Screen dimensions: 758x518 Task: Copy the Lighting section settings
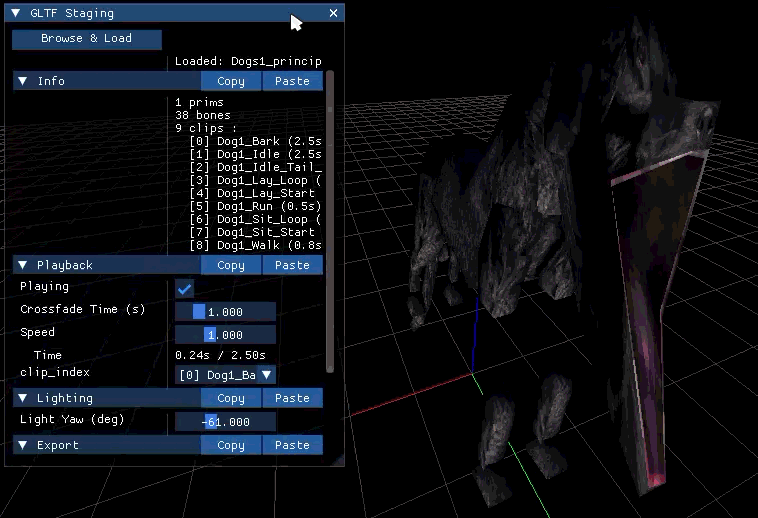[231, 398]
